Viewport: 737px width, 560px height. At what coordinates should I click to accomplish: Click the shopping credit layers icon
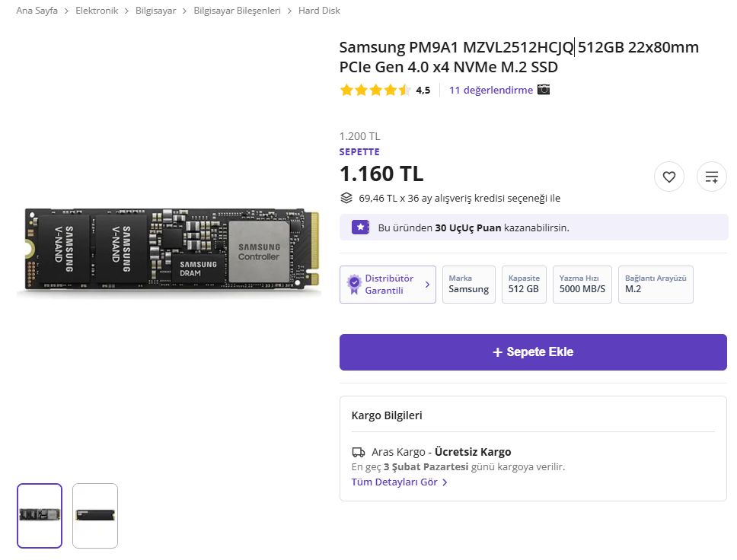pos(346,199)
